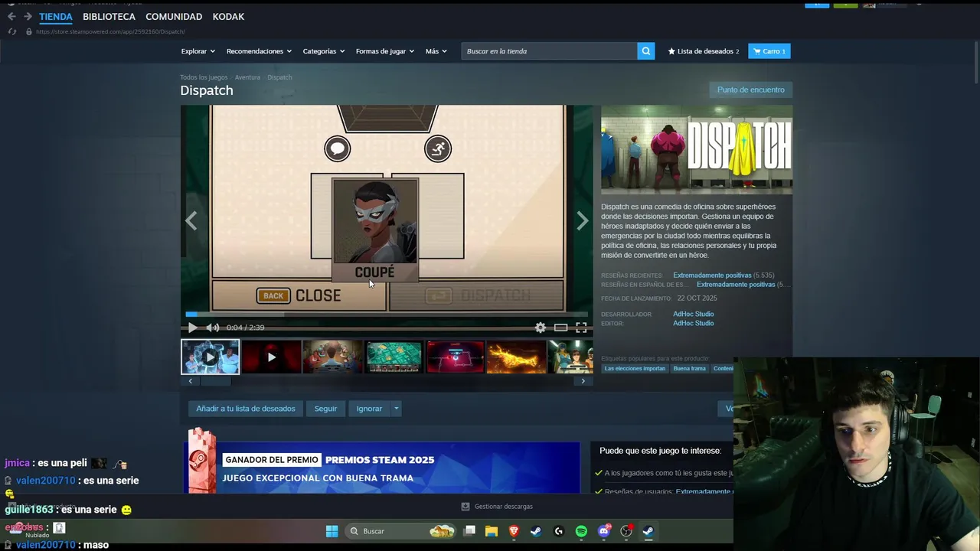Click the padlock icon beside the URL
This screenshot has height=551, width=980.
pos(29,31)
